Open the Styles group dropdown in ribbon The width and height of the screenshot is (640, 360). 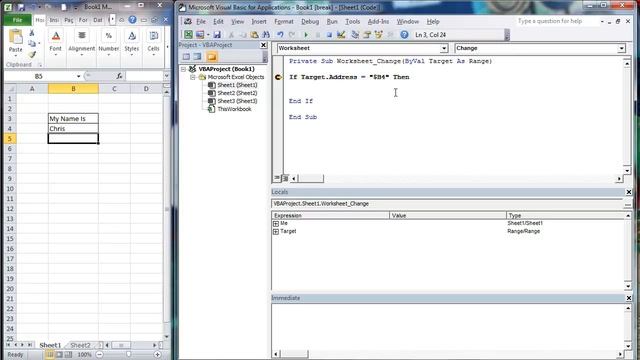tap(131, 43)
